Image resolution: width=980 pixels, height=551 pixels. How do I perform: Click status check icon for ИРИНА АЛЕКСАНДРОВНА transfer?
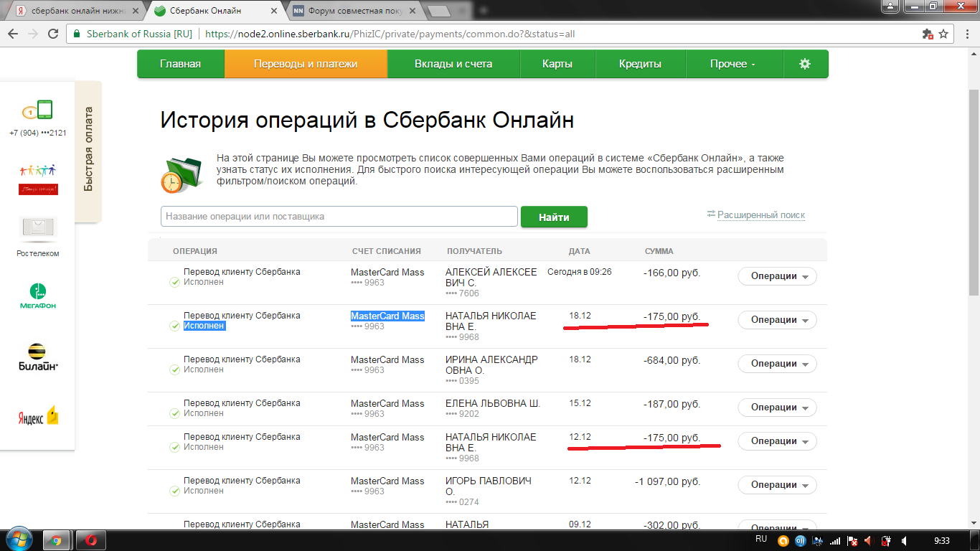tap(174, 369)
